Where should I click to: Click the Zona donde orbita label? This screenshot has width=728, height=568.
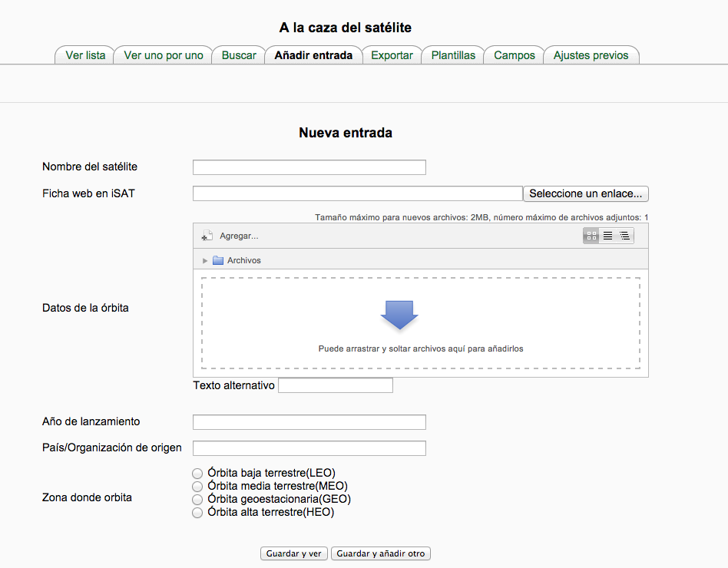click(87, 497)
